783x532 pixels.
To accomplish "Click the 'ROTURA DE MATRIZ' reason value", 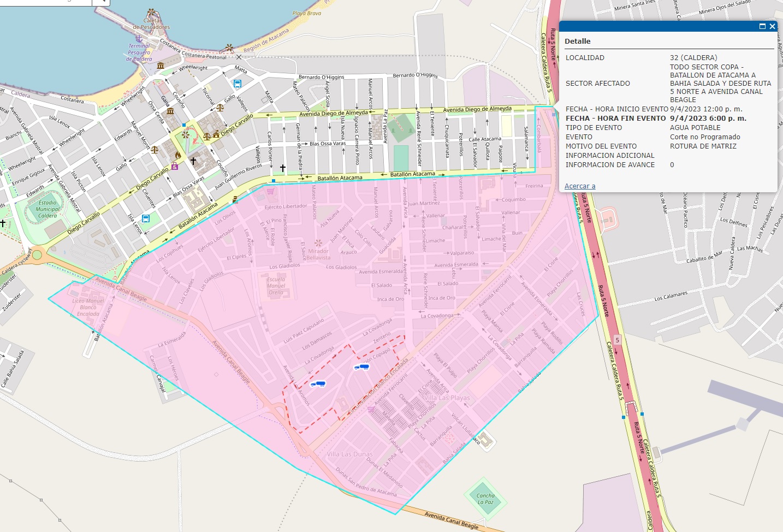I will 703,146.
